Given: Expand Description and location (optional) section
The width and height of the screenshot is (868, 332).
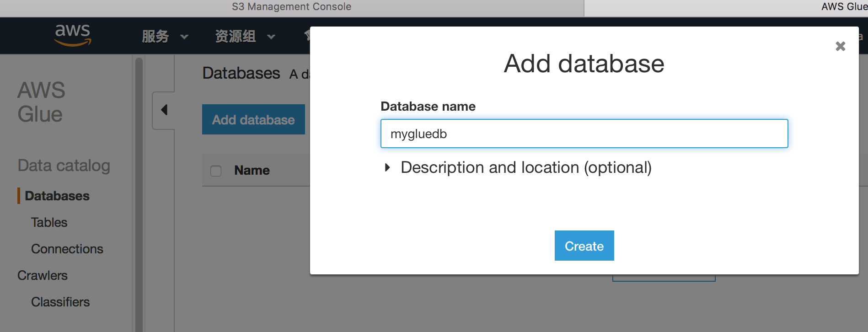Looking at the screenshot, I should coord(518,167).
